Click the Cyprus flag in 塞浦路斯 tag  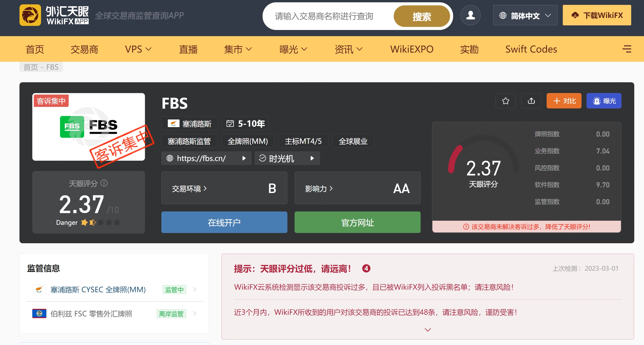pos(173,124)
